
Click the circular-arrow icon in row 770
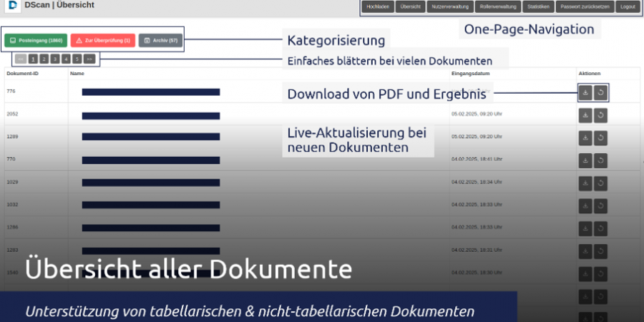pos(600,160)
